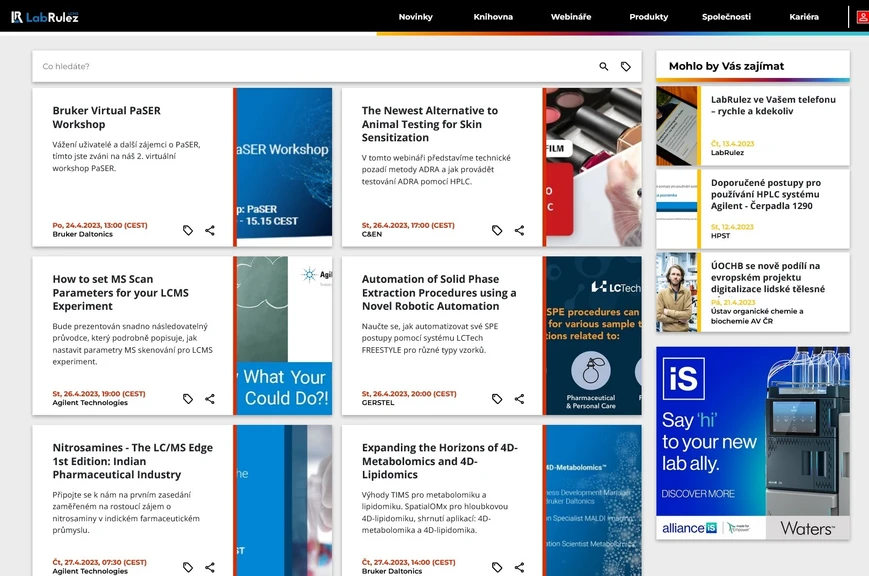Click date 'St, 26.4.2023, 20:00 (CEST)'
Viewport: 869px width, 576px height.
pos(409,394)
